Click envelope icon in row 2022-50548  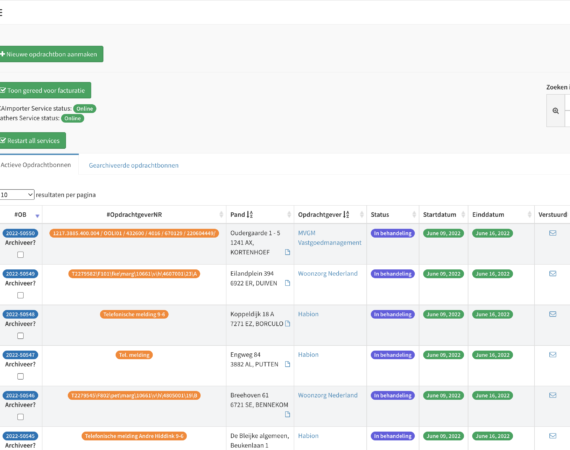click(x=553, y=314)
